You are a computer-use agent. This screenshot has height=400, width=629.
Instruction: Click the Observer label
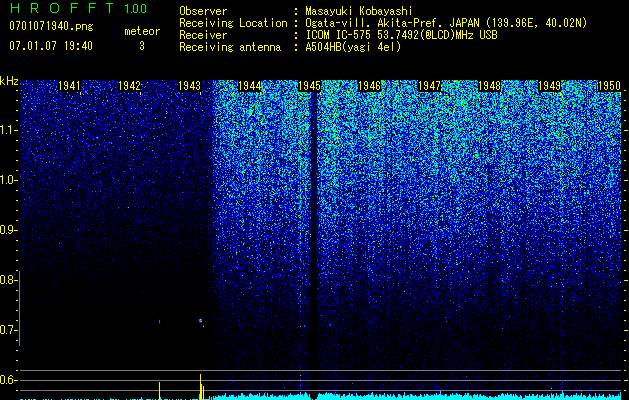(203, 11)
